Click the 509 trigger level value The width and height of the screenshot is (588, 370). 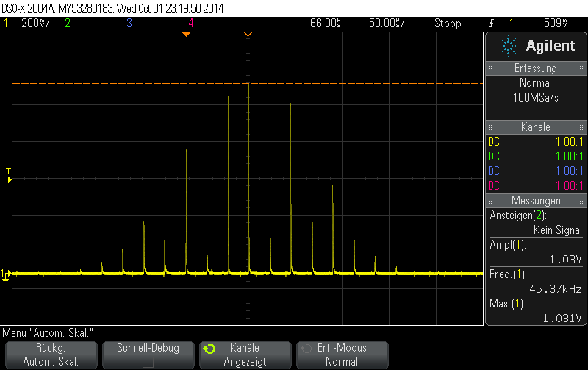[556, 24]
